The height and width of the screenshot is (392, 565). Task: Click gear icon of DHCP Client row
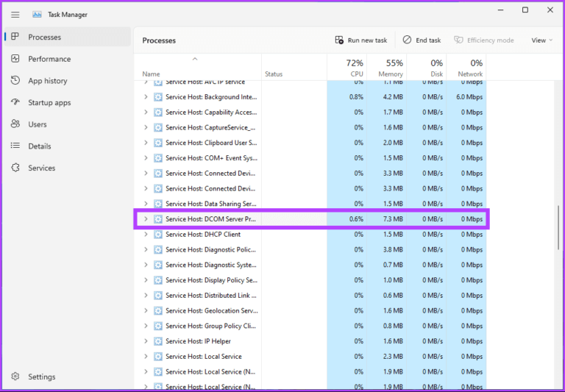pos(158,234)
